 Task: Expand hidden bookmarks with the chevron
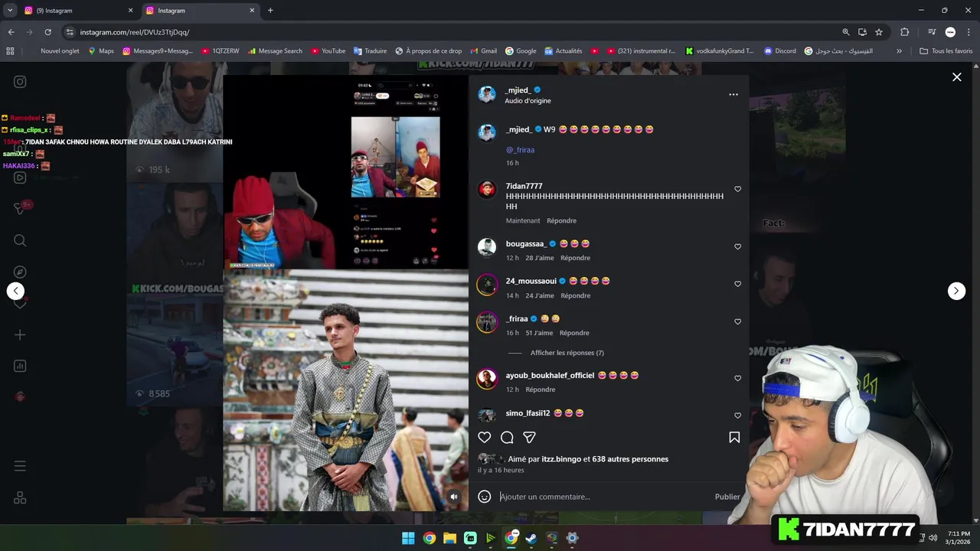pos(899,51)
